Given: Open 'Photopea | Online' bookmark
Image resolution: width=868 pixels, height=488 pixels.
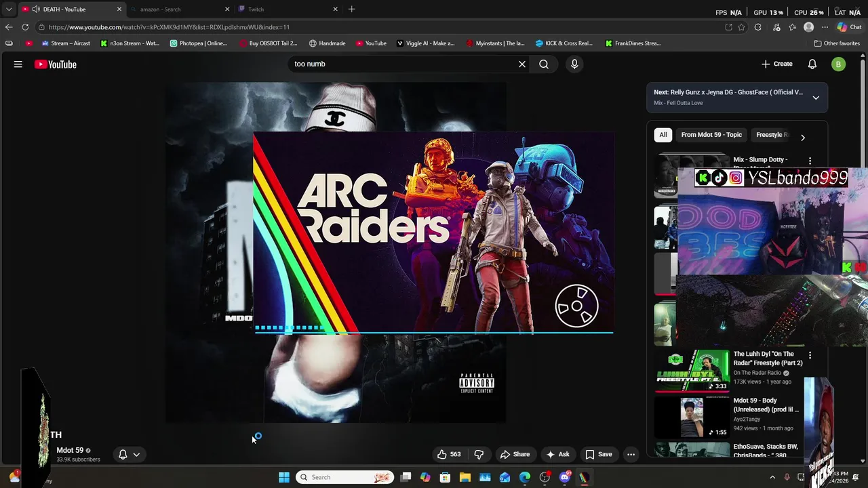Looking at the screenshot, I should pyautogui.click(x=198, y=43).
